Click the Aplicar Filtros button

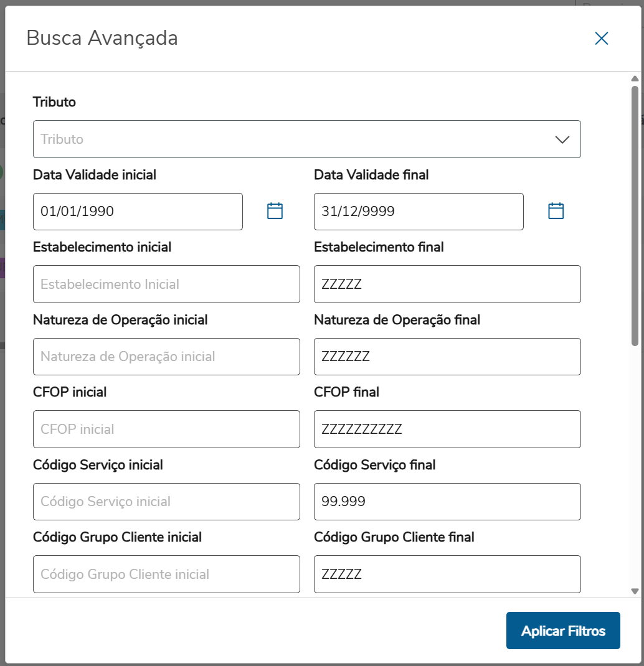563,631
